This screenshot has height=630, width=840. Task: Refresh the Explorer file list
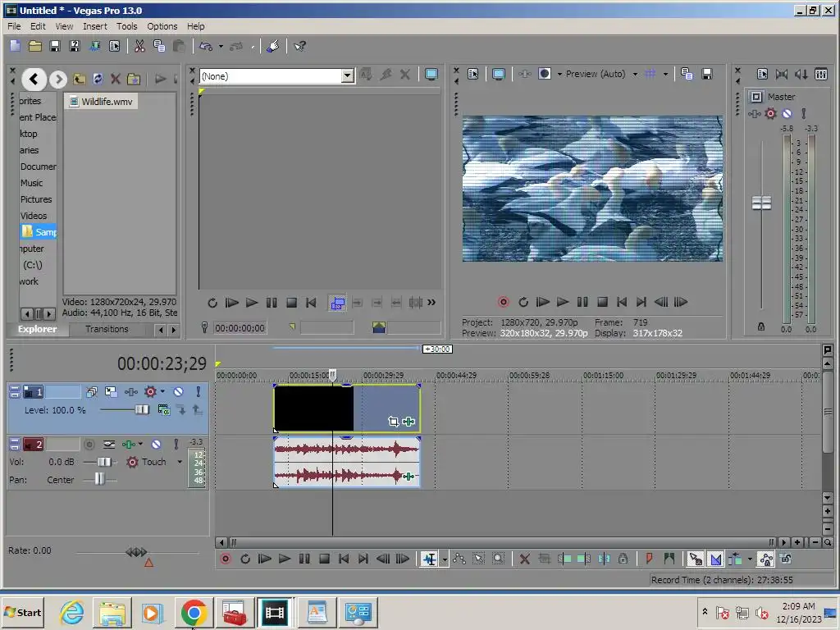point(98,80)
